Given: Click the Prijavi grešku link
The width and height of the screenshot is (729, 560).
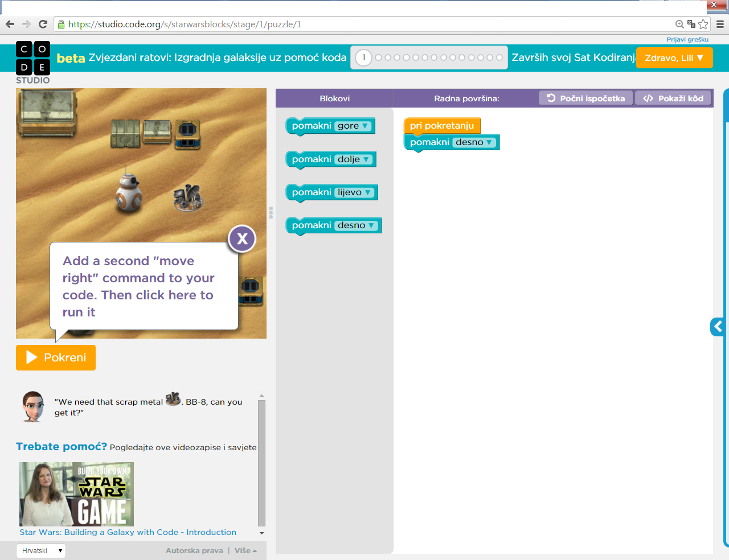Looking at the screenshot, I should 687,39.
